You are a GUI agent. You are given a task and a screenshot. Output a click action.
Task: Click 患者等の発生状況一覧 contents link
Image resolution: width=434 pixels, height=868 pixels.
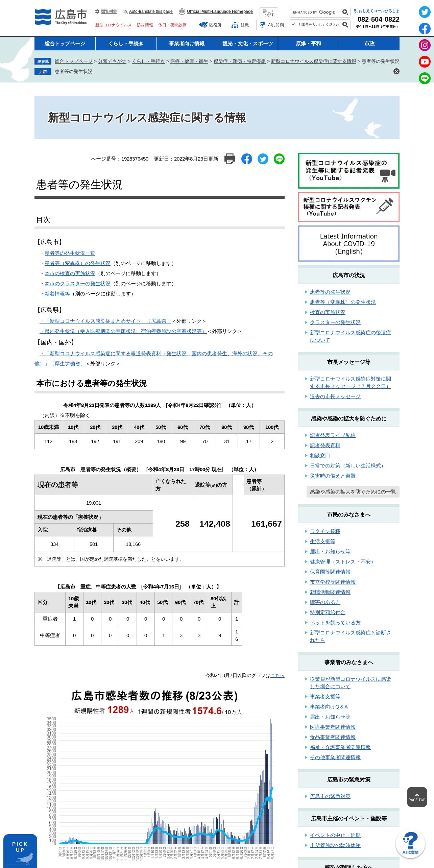pos(70,253)
